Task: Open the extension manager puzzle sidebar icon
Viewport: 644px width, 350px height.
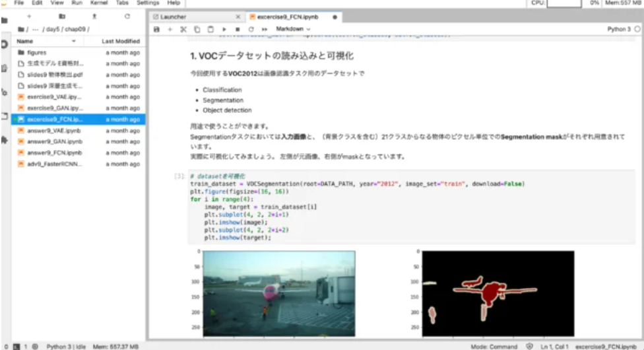Action: tap(5, 140)
